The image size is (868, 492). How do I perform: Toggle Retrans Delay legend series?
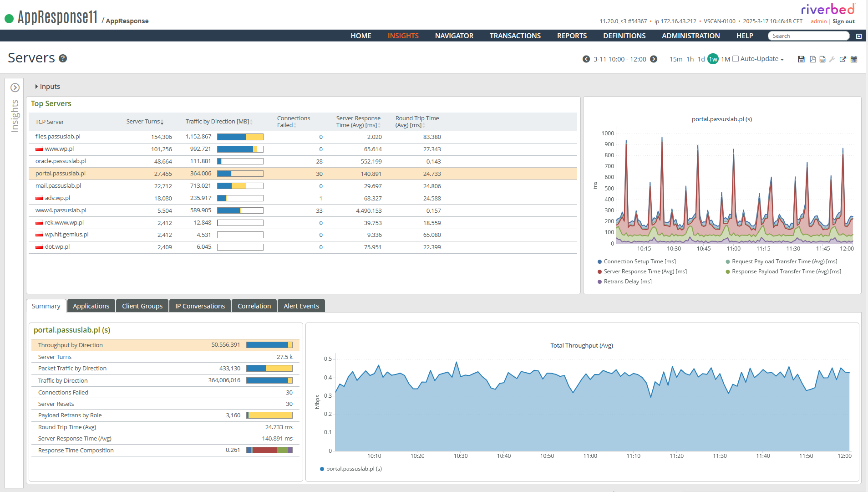624,282
